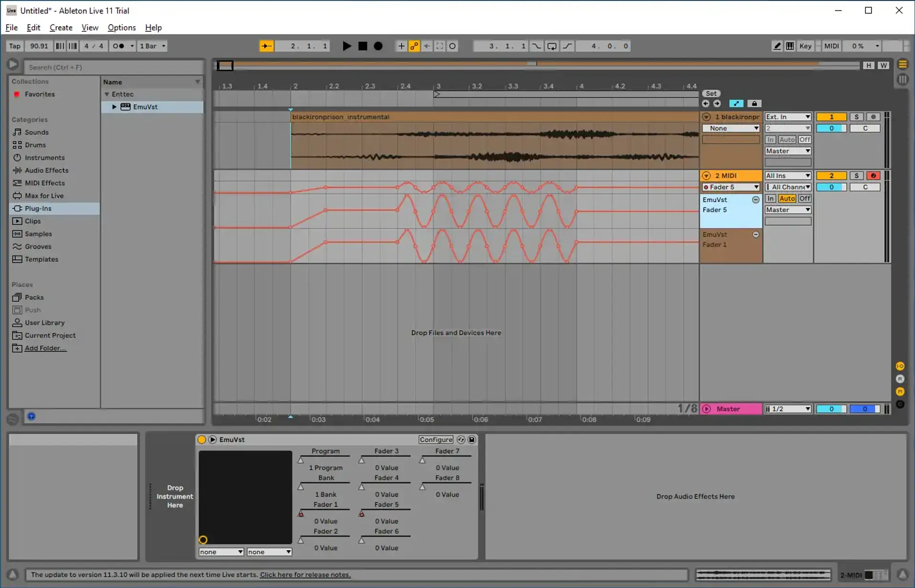The width and height of the screenshot is (915, 588).
Task: Lock envelopes with the lock icon
Action: click(x=754, y=103)
